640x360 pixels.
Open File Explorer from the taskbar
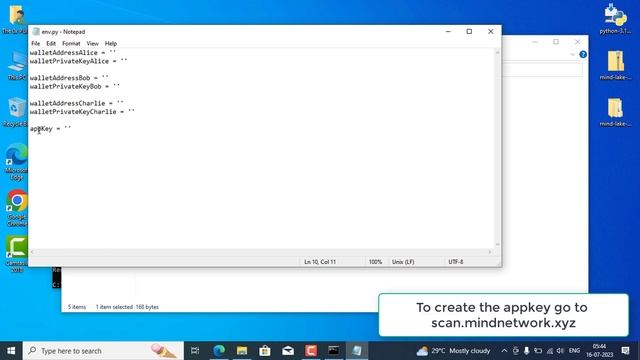click(x=242, y=351)
